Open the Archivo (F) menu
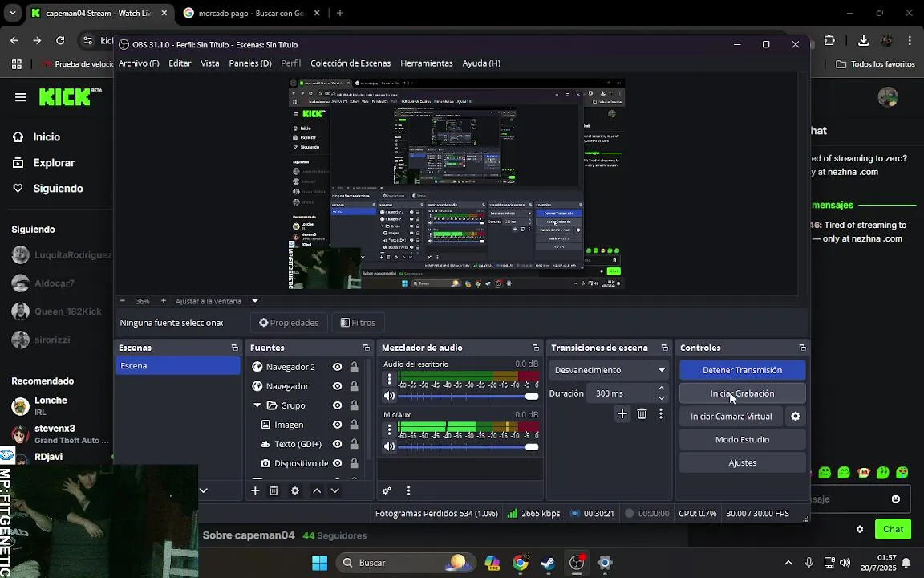 tap(139, 63)
